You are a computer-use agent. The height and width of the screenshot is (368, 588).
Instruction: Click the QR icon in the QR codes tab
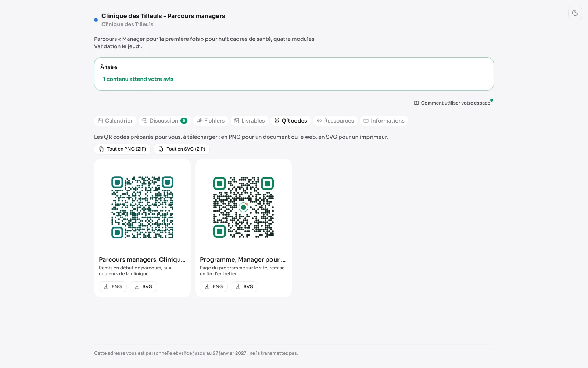click(x=277, y=121)
